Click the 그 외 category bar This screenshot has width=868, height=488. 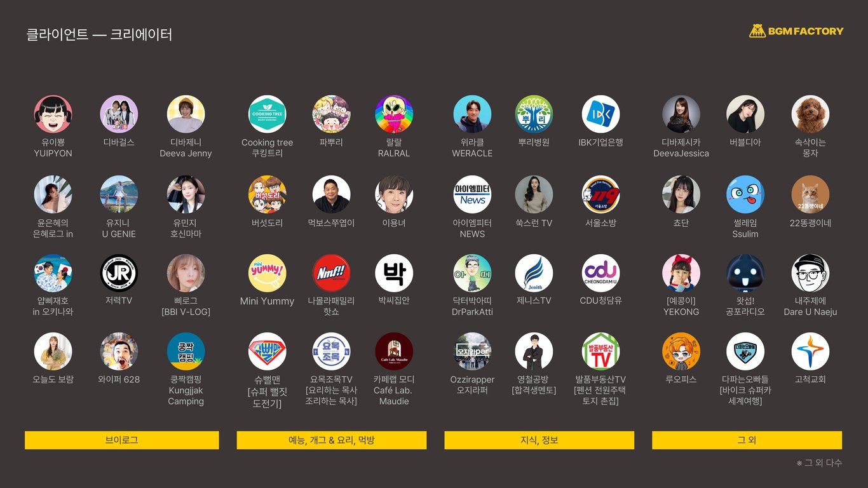click(x=747, y=440)
